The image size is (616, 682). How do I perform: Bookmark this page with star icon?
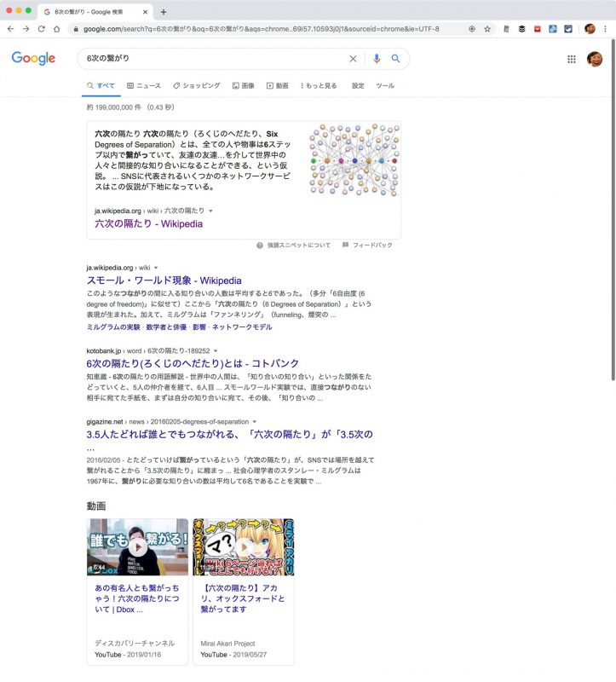487,29
